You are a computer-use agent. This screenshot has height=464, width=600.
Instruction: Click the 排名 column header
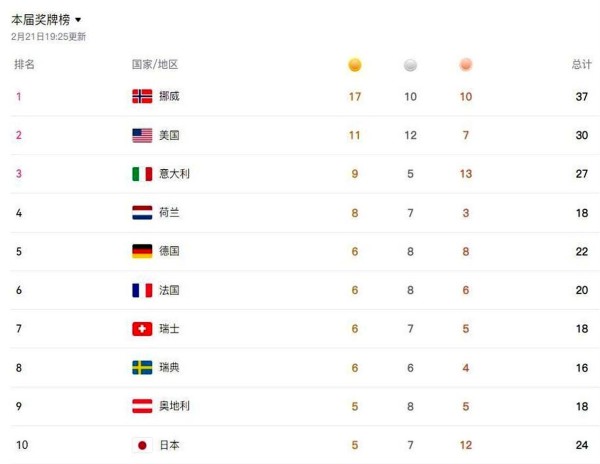[x=25, y=64]
